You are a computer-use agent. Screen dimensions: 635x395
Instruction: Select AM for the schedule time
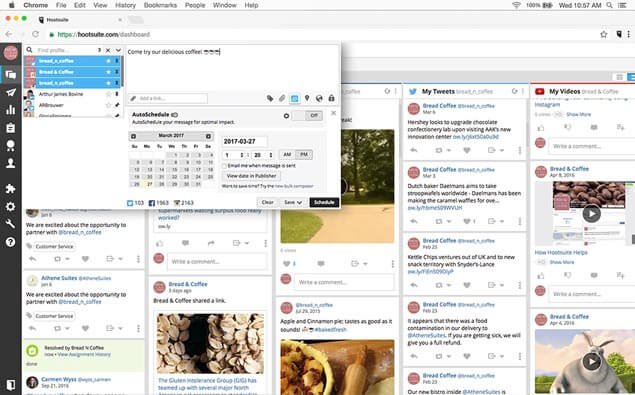click(287, 154)
